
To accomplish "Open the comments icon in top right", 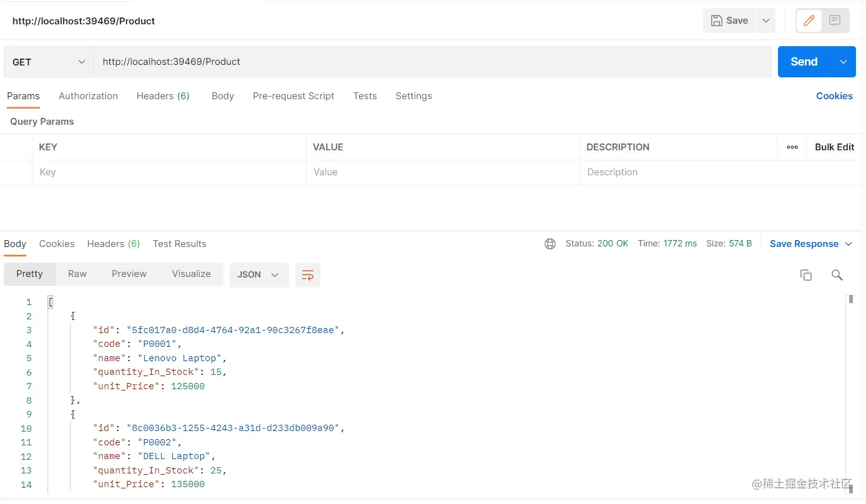I will (x=835, y=21).
